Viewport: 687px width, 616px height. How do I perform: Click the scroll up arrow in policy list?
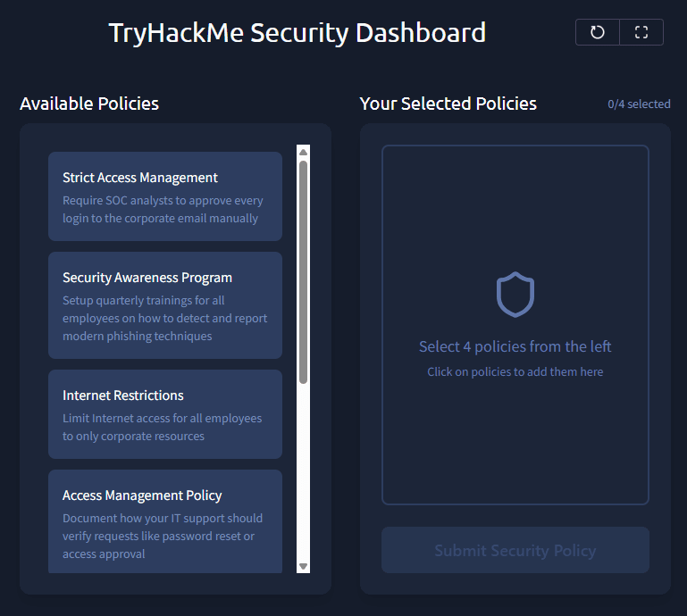pos(303,152)
